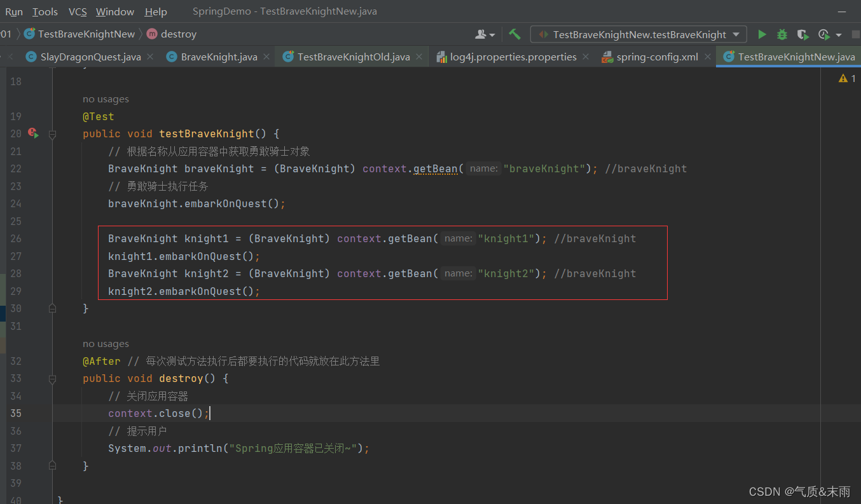Viewport: 861px width, 504px height.
Task: Open the Help menu
Action: [156, 11]
